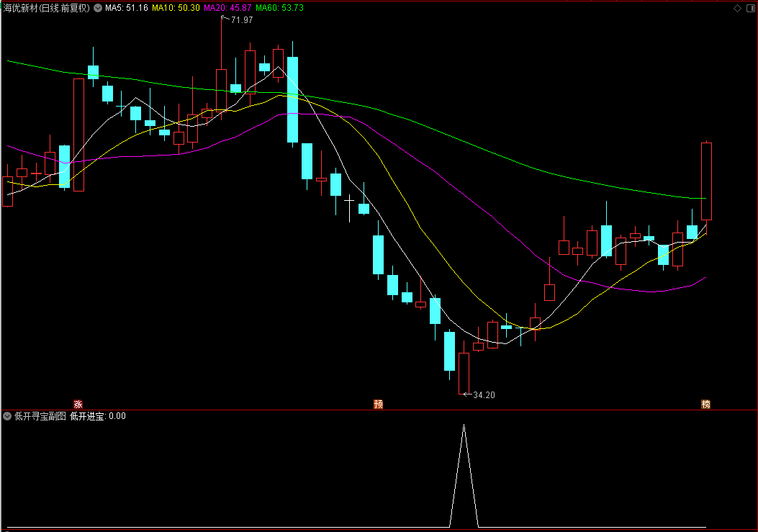758x532 pixels.
Task: Toggle the side panel icon at top right
Action: click(x=751, y=8)
